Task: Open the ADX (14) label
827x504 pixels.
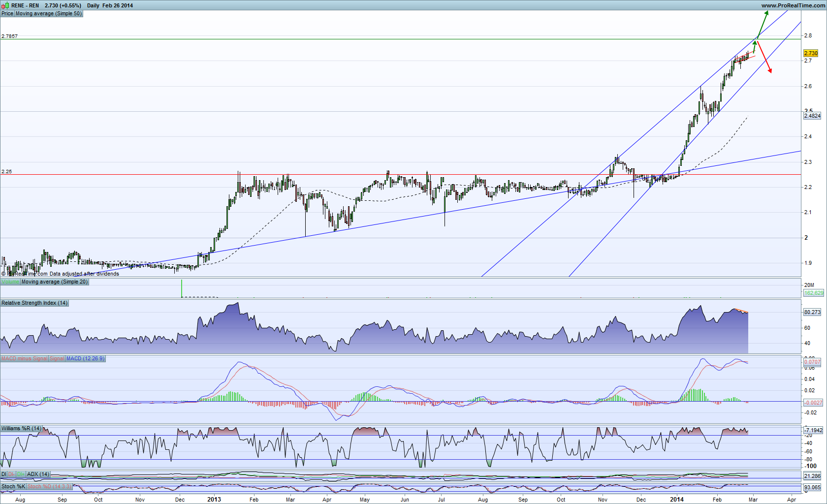Action: pos(38,474)
